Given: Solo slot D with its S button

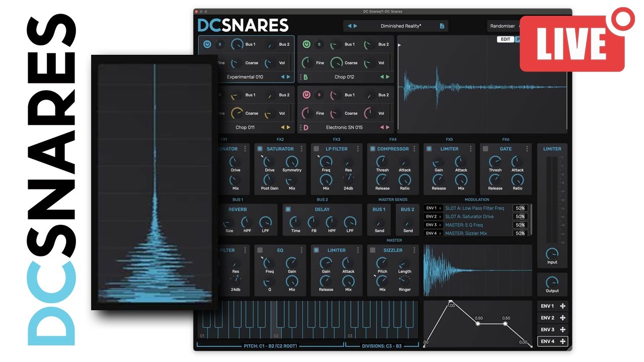Looking at the screenshot, I should [319, 95].
